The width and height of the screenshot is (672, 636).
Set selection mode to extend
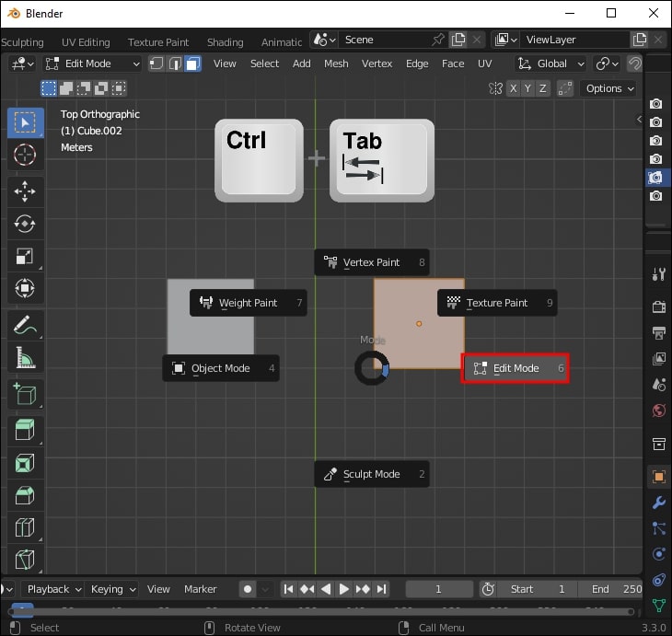coord(66,88)
